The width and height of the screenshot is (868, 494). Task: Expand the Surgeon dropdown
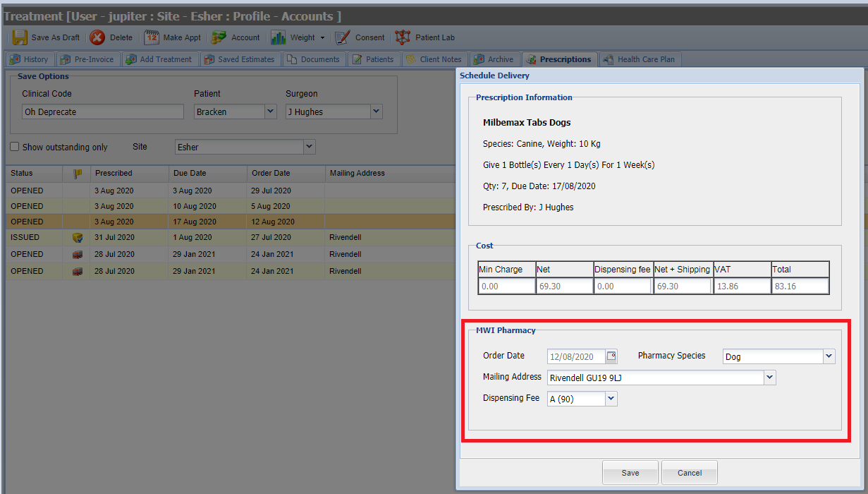(x=376, y=112)
